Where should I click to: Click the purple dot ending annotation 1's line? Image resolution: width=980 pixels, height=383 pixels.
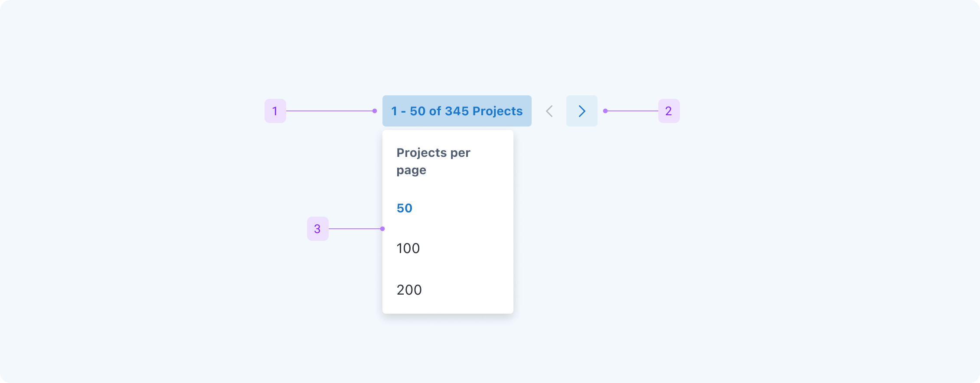pos(375,111)
